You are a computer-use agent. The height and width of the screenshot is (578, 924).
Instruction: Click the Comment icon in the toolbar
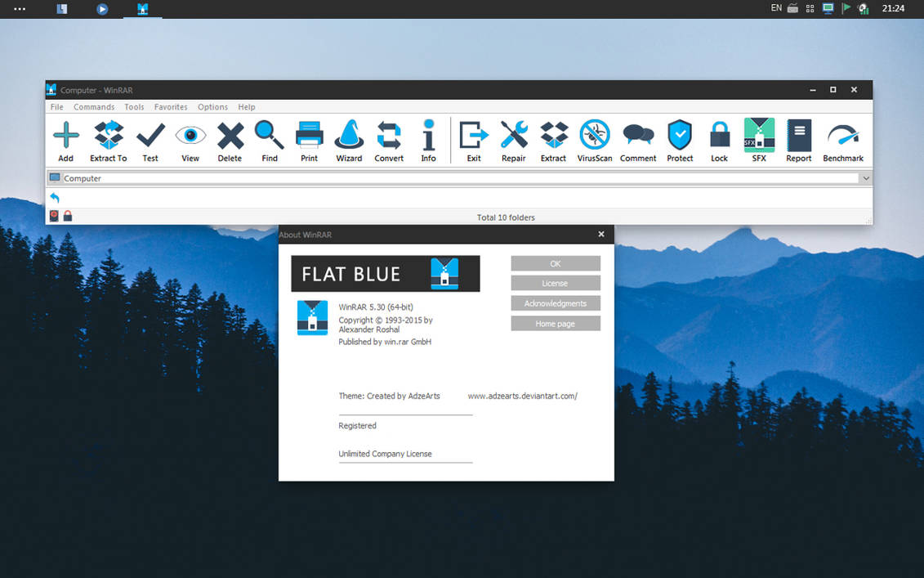click(637, 139)
